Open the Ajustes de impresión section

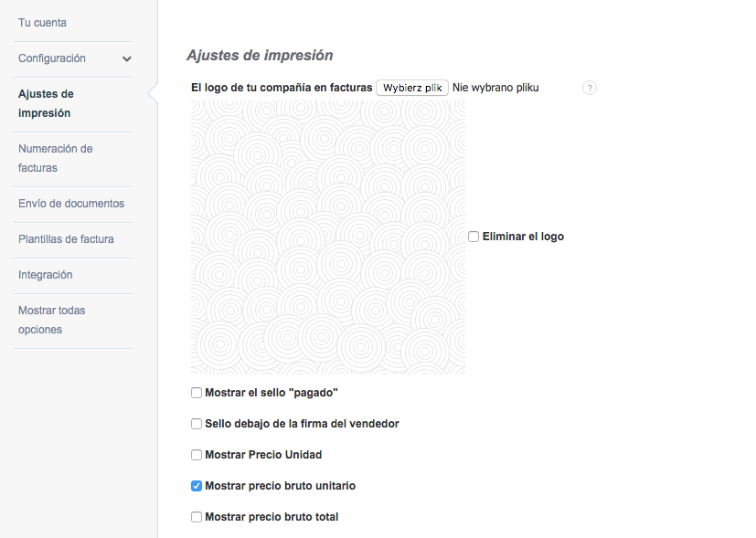click(45, 102)
